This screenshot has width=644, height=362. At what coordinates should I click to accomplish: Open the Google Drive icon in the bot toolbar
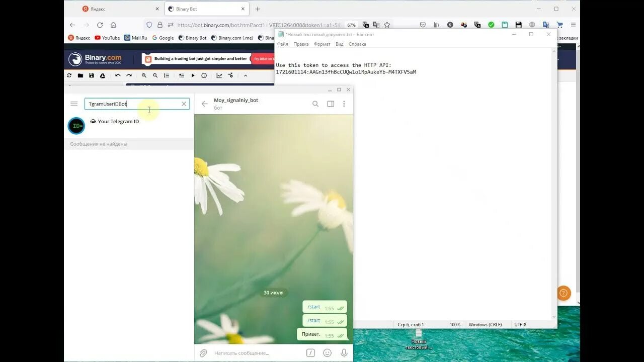pos(103,75)
